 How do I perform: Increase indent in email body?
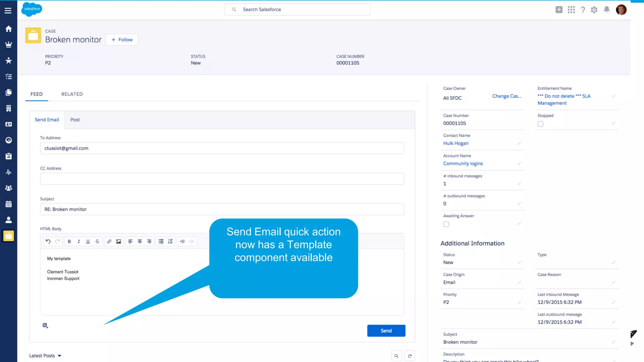click(182, 241)
